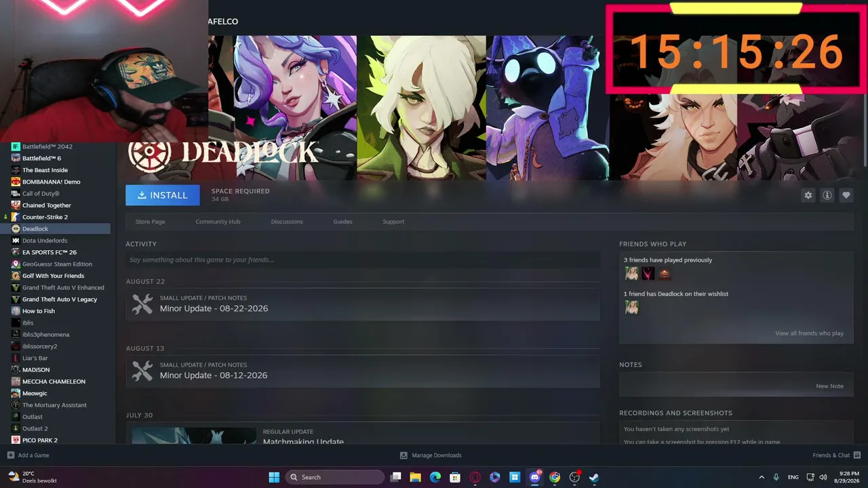Click the Golf With Your Friends icon
This screenshot has height=488, width=868.
click(x=16, y=276)
